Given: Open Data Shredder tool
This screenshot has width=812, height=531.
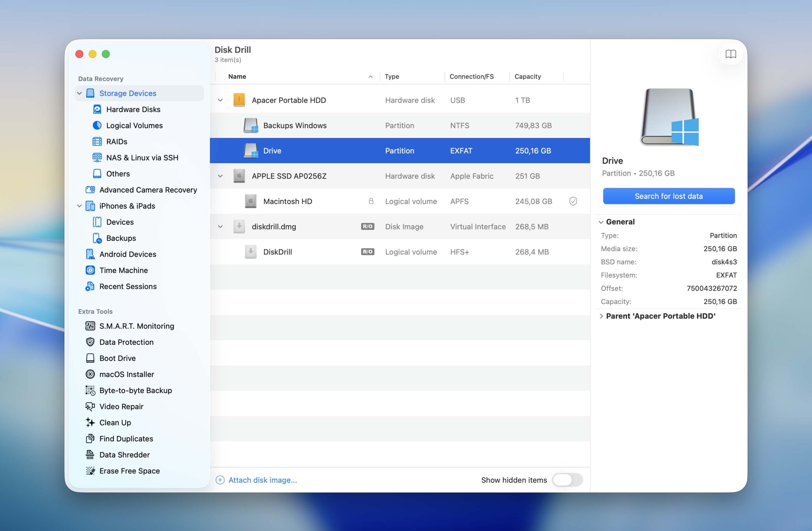Looking at the screenshot, I should click(125, 455).
